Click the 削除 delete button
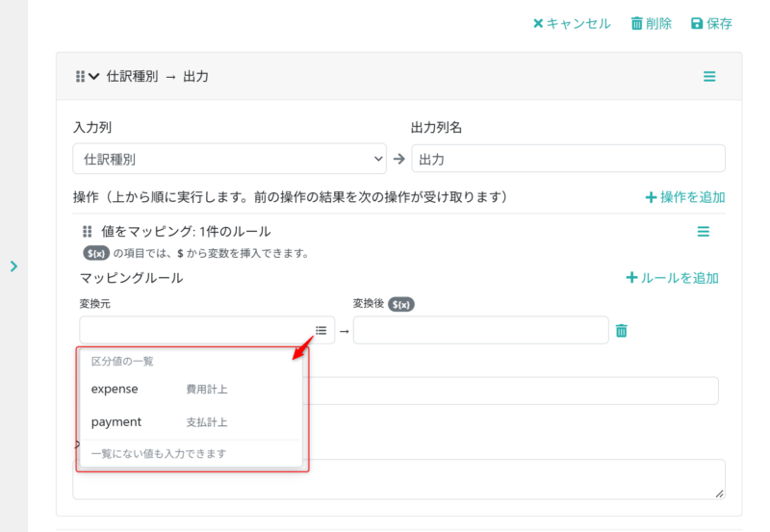The image size is (770, 532). 652,23
